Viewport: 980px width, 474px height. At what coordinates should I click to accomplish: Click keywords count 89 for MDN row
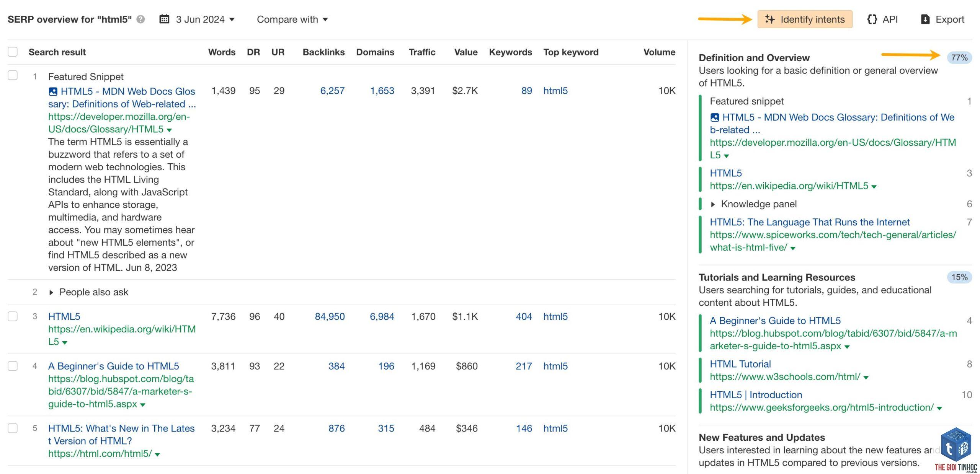pos(527,91)
